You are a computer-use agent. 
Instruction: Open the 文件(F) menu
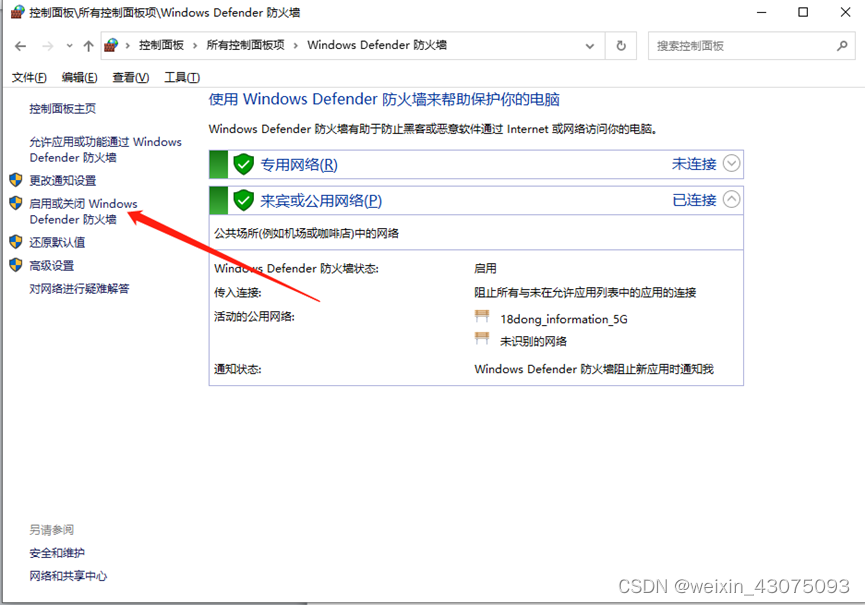29,77
